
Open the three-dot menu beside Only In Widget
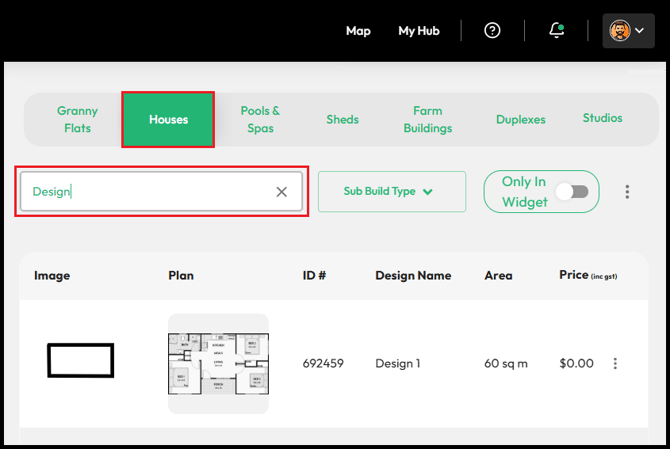[x=627, y=192]
